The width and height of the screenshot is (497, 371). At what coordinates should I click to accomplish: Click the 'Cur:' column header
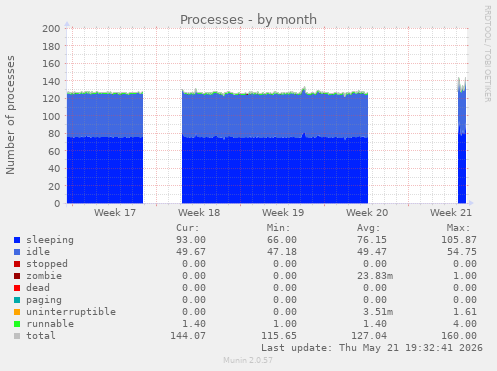coord(188,228)
